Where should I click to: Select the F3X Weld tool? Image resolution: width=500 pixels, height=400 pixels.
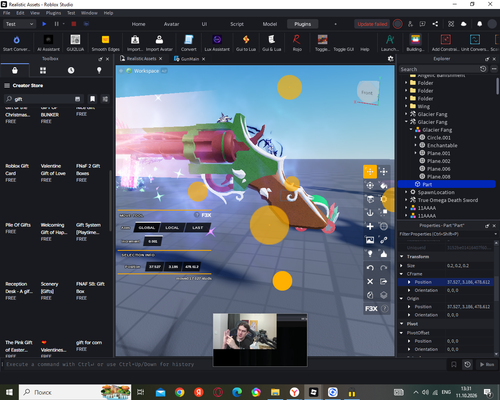click(x=384, y=240)
